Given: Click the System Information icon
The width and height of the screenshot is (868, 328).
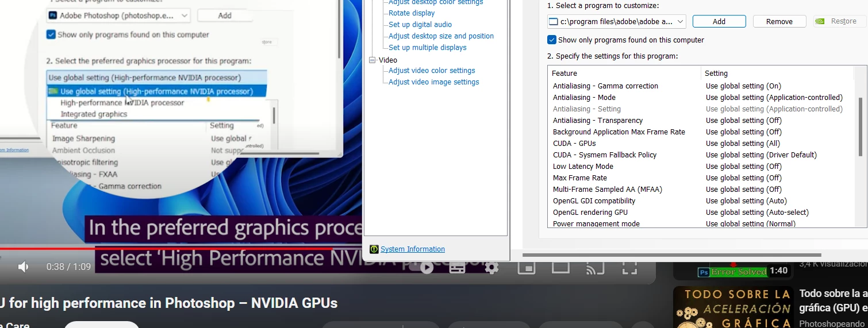Looking at the screenshot, I should coord(374,249).
